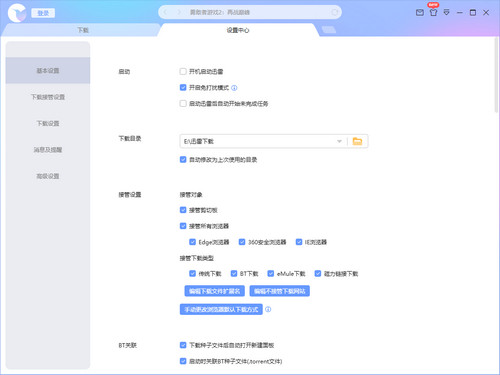The height and width of the screenshot is (375, 500).
Task: Enable 开机启动迅雷 checkbox
Action: coord(183,71)
